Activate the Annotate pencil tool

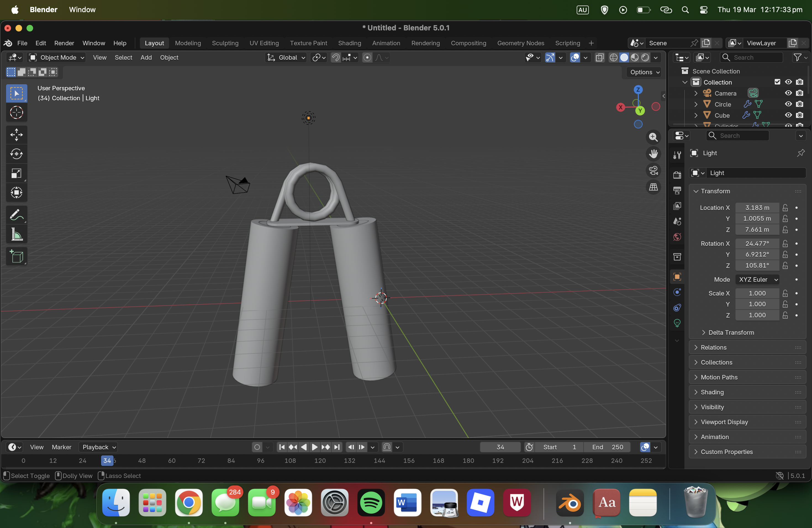16,215
